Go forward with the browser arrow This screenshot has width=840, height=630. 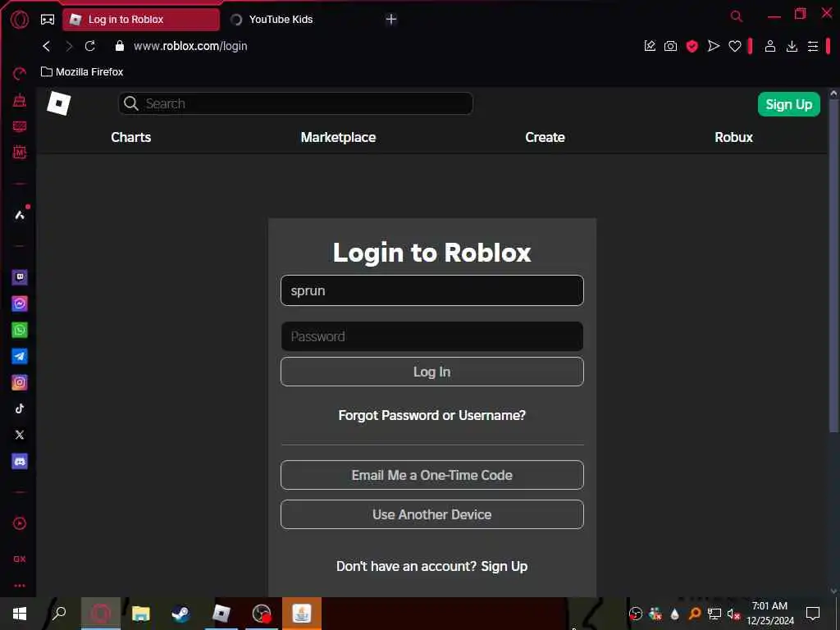69,46
